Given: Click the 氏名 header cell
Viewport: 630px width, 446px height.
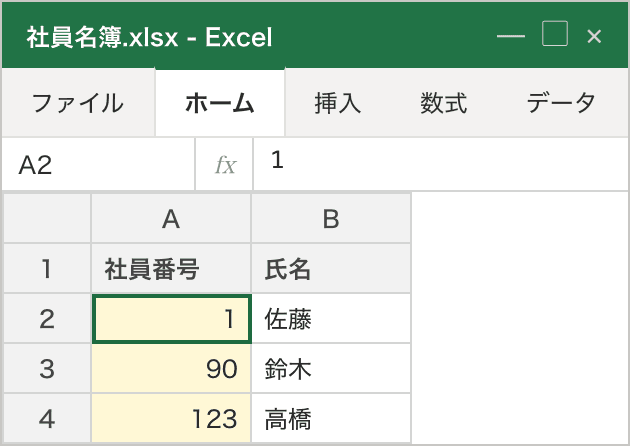Looking at the screenshot, I should pyautogui.click(x=331, y=268).
